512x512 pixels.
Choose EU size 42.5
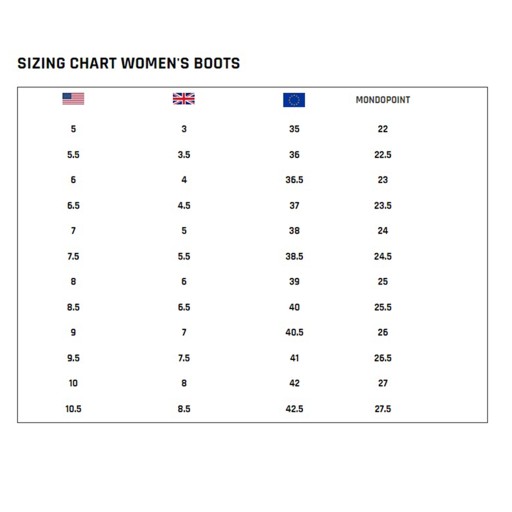click(294, 409)
